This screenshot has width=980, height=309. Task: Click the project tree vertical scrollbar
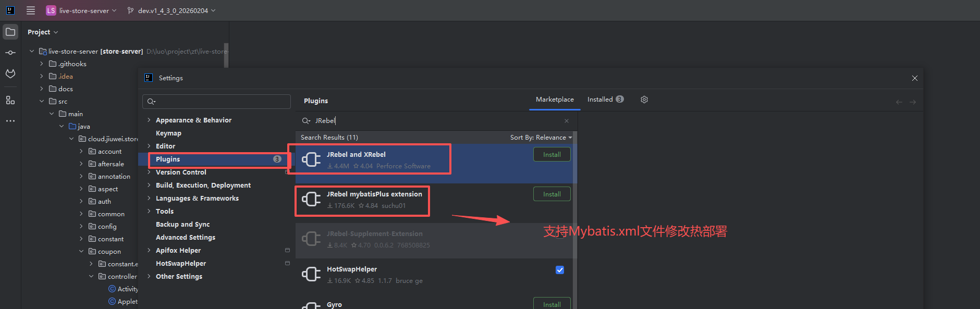226,55
